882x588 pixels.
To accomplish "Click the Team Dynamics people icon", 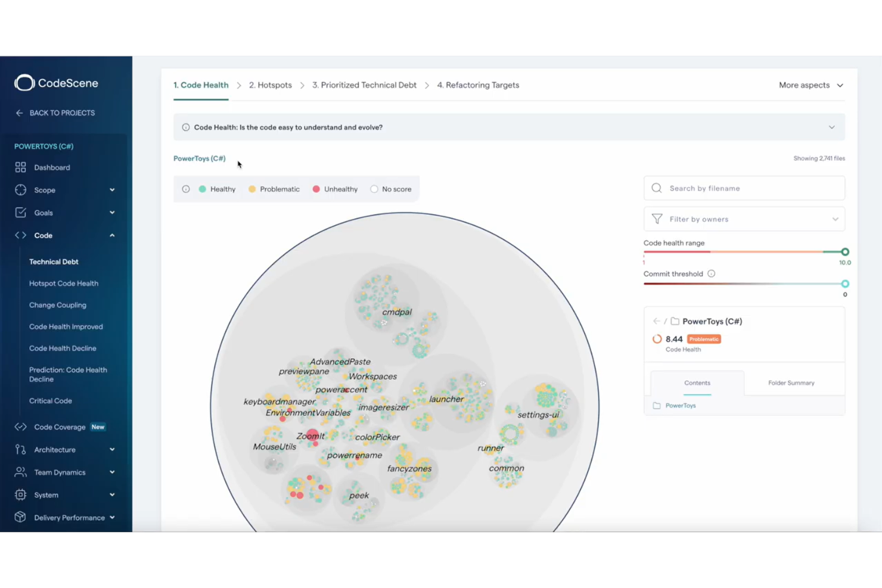I will tap(20, 472).
